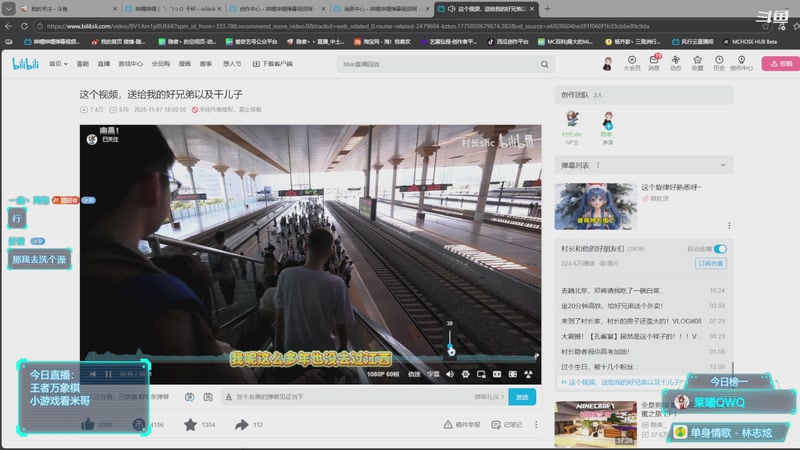Viewport: 800px width, 450px height.
Task: Click the 订阅合集 subscribe button
Action: tap(711, 263)
